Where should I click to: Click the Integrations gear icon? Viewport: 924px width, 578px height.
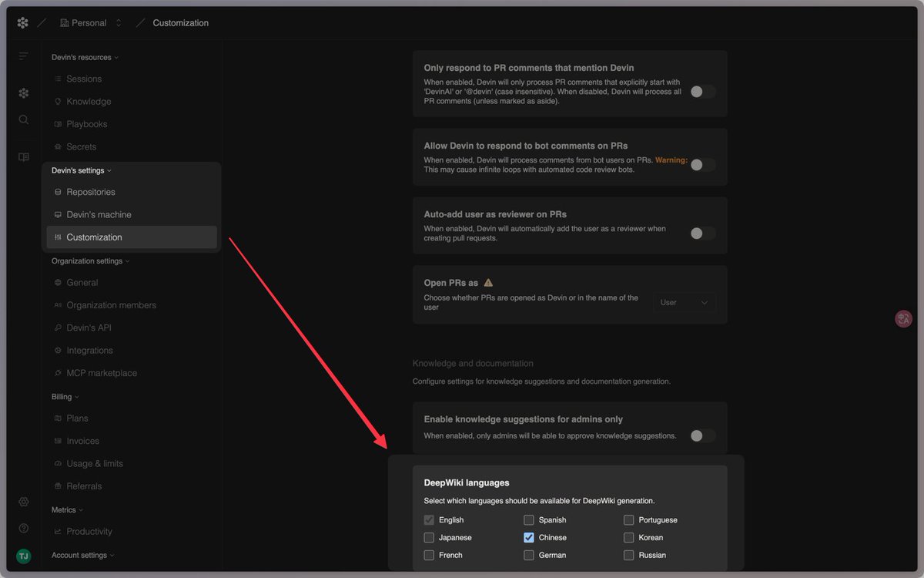pos(58,351)
